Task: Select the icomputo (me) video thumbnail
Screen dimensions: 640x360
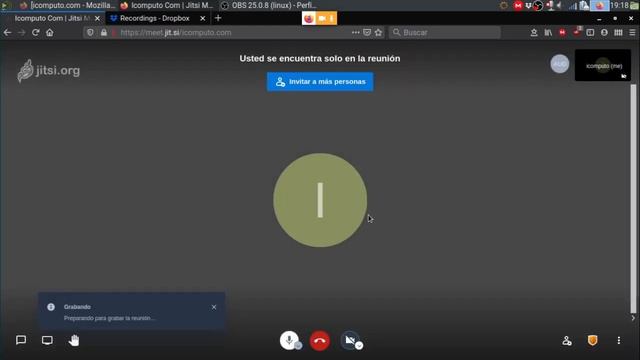Action: pyautogui.click(x=603, y=65)
